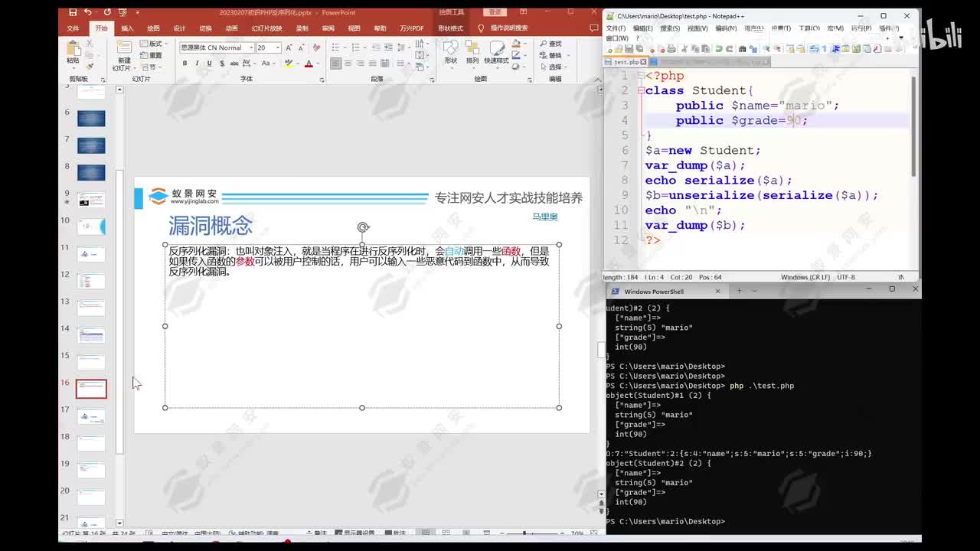The height and width of the screenshot is (551, 980).
Task: Toggle numbered list in PowerPoint
Action: pos(357,47)
